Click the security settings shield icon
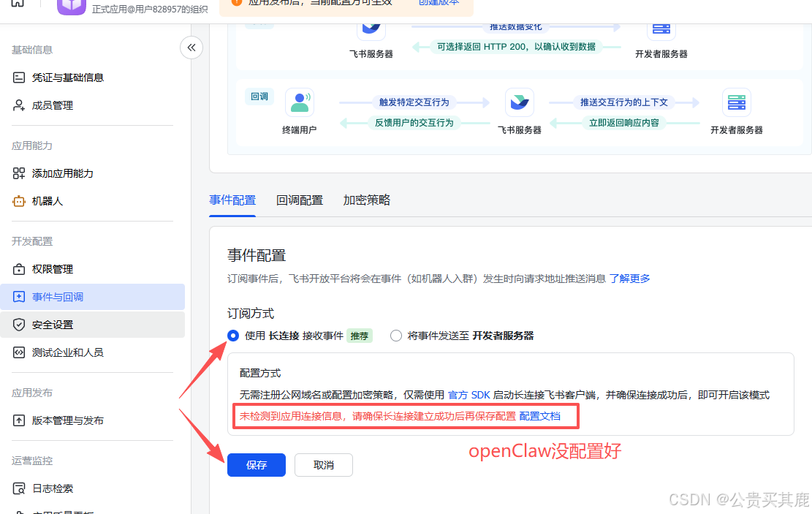 [19, 325]
